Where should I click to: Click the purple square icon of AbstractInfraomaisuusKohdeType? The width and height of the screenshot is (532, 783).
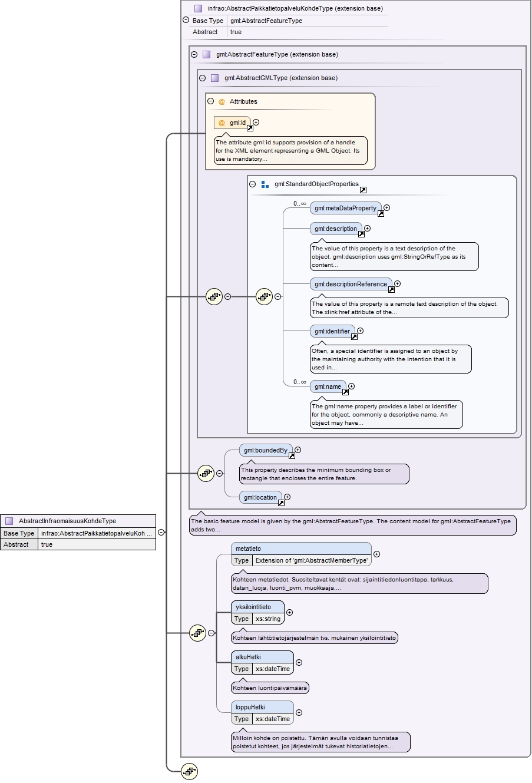pos(9,521)
